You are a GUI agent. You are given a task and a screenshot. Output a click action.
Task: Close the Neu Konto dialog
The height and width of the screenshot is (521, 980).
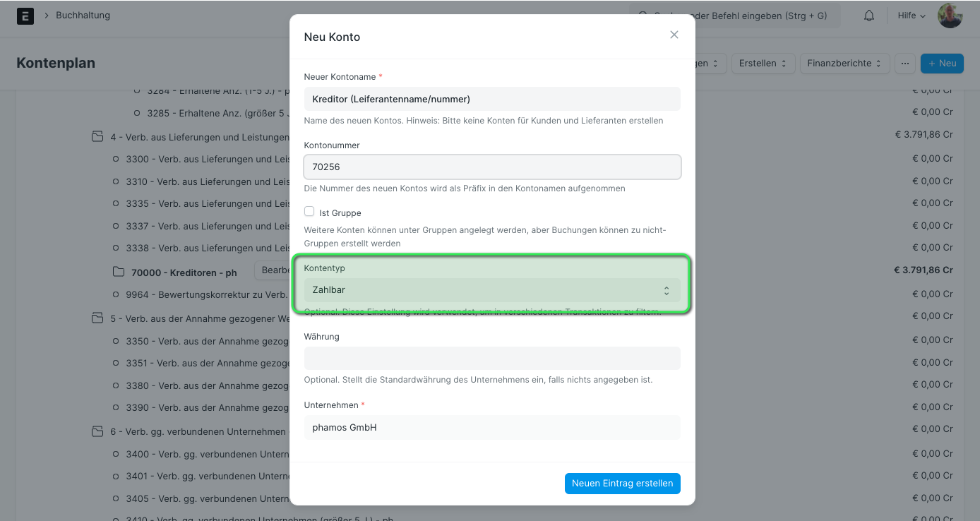click(x=674, y=35)
